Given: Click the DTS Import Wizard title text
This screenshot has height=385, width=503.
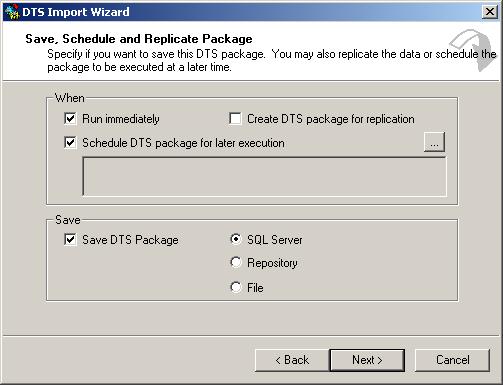Looking at the screenshot, I should coord(76,12).
